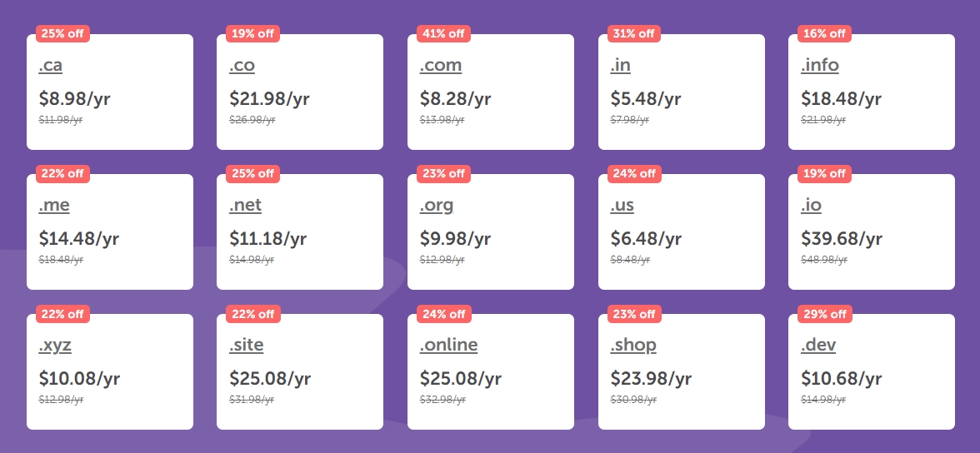Click the .shop domain link
The width and height of the screenshot is (980, 453).
point(633,345)
